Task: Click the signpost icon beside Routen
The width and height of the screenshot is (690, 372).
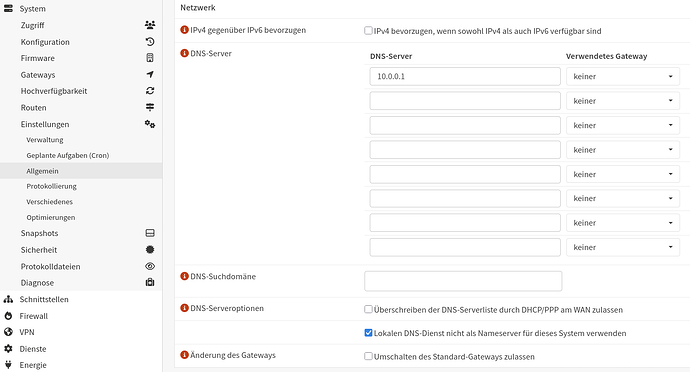Action: 150,107
